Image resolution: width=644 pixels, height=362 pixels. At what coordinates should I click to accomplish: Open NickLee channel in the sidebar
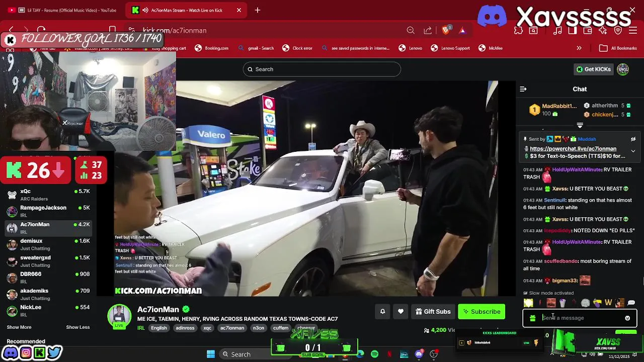pyautogui.click(x=48, y=311)
